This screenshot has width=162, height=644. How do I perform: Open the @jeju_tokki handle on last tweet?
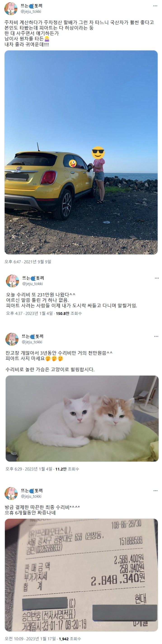[x=31, y=496]
